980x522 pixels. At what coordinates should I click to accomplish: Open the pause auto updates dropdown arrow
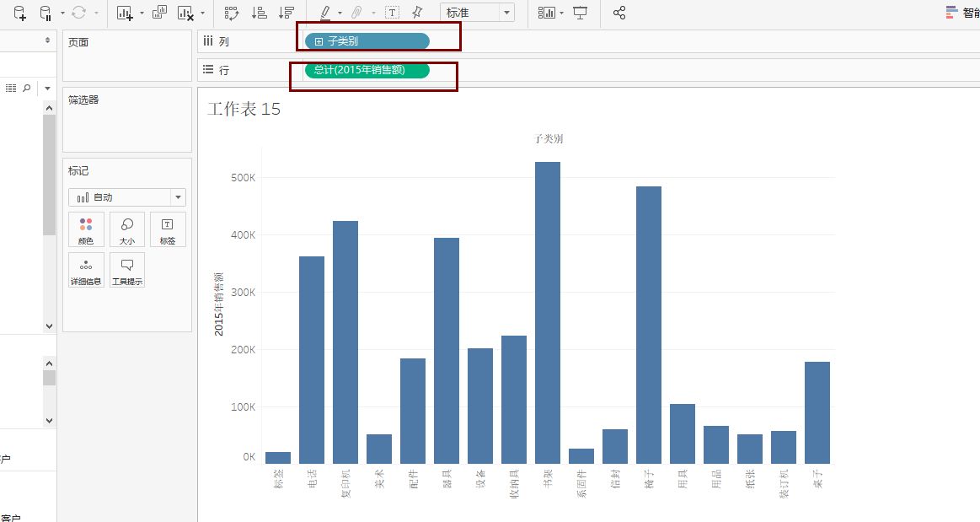pyautogui.click(x=62, y=13)
